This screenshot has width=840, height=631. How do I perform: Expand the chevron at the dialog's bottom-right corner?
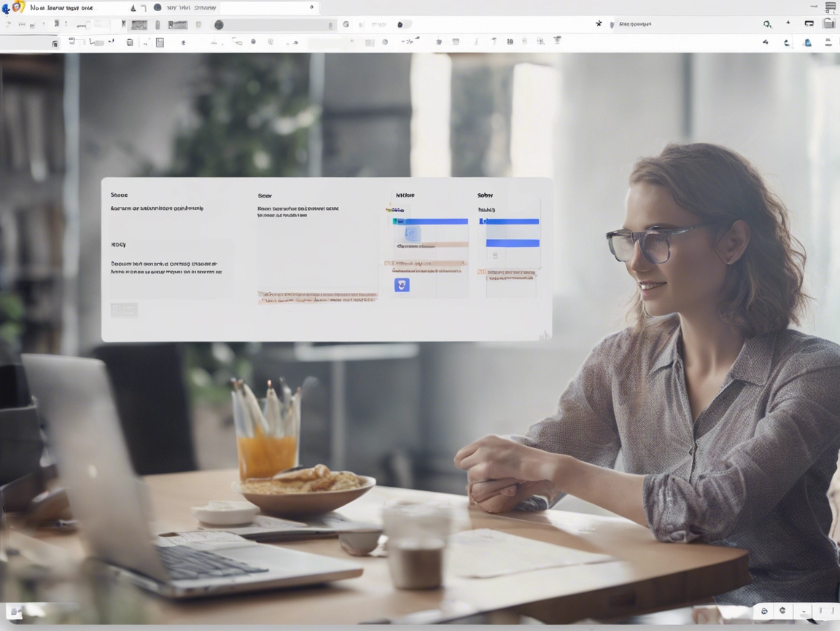545,334
